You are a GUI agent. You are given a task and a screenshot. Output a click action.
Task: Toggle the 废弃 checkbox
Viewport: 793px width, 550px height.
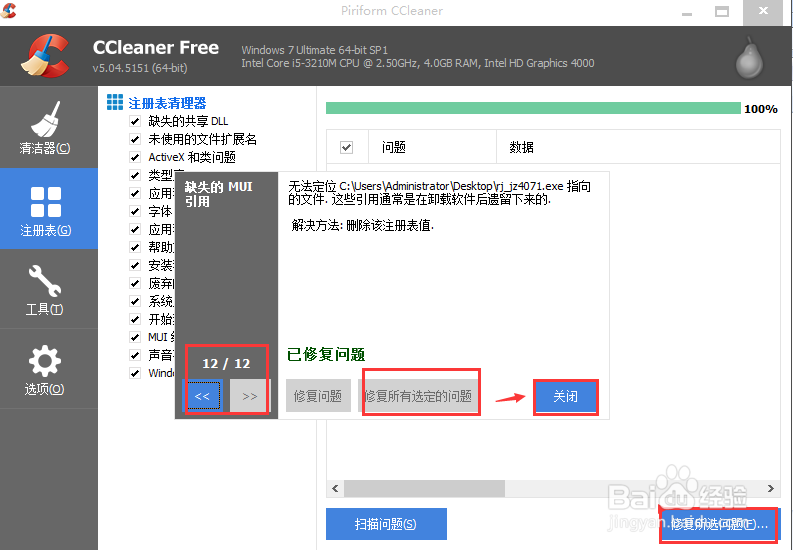click(x=135, y=283)
